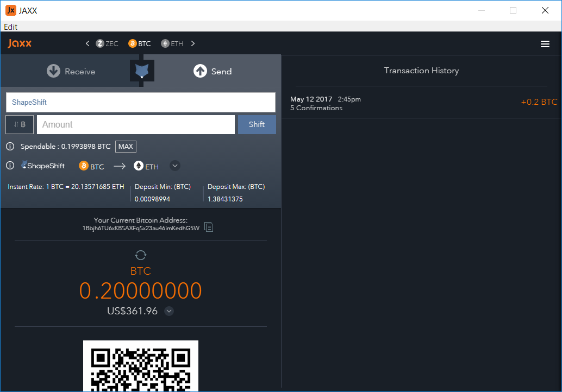562x392 pixels.
Task: Click the Transaction History heading
Action: click(x=421, y=71)
